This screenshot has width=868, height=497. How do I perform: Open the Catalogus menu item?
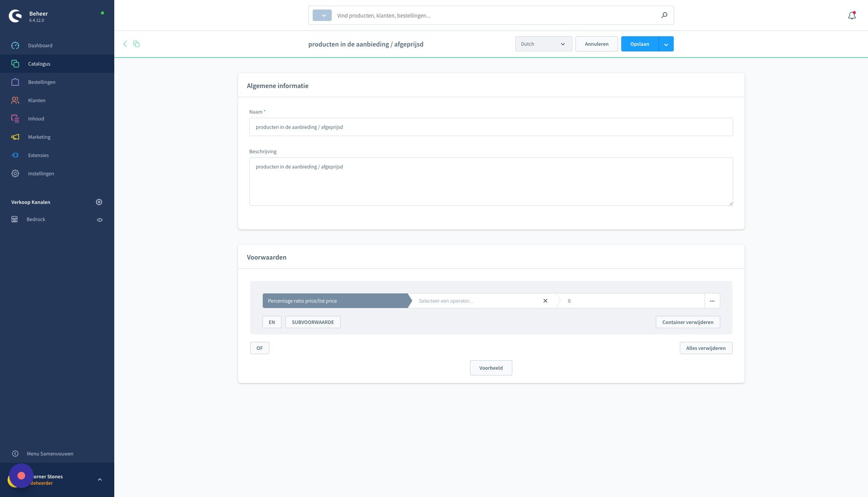point(57,64)
